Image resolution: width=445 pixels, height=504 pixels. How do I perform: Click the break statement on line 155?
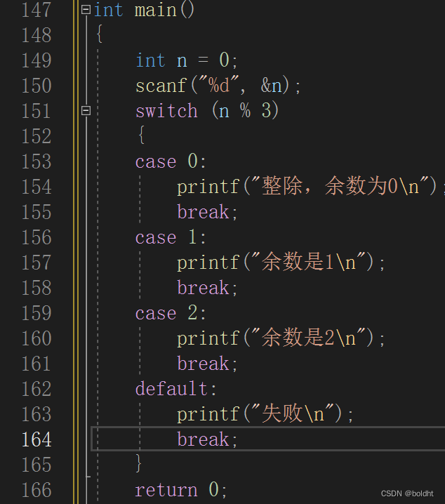tap(207, 212)
